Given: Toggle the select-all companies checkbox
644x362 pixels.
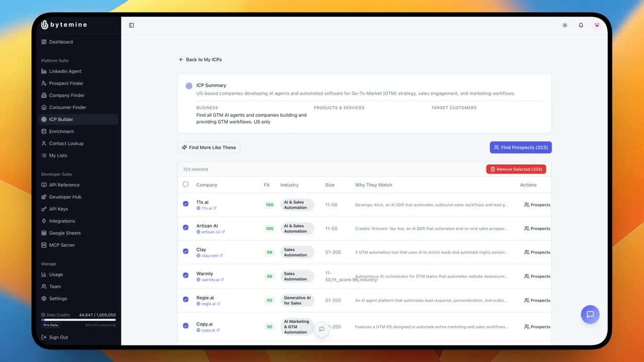Looking at the screenshot, I should (x=186, y=185).
